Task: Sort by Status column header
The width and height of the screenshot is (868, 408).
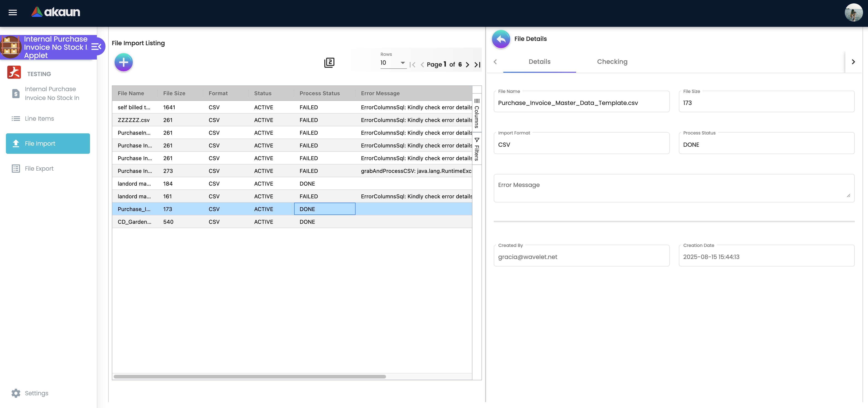Action: pyautogui.click(x=271, y=93)
